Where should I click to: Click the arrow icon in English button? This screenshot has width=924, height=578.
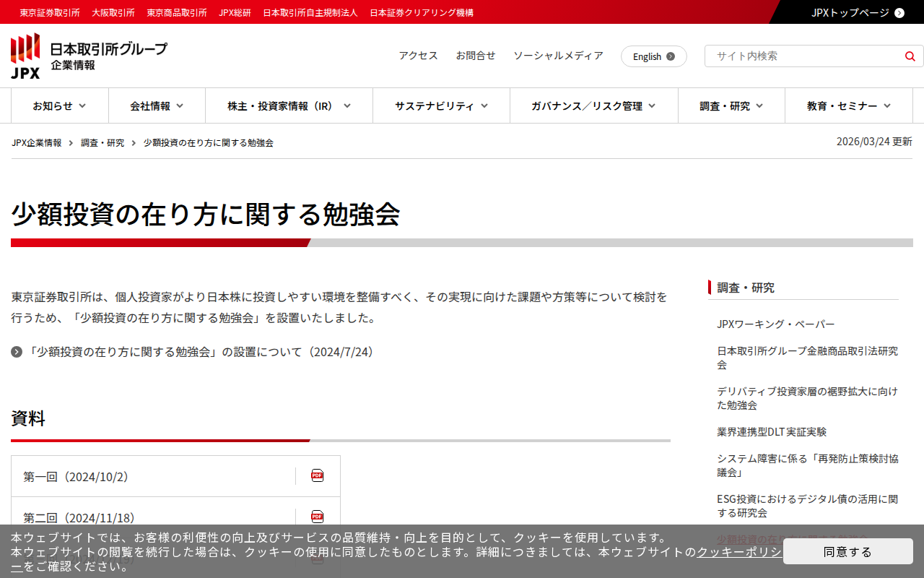coord(671,56)
